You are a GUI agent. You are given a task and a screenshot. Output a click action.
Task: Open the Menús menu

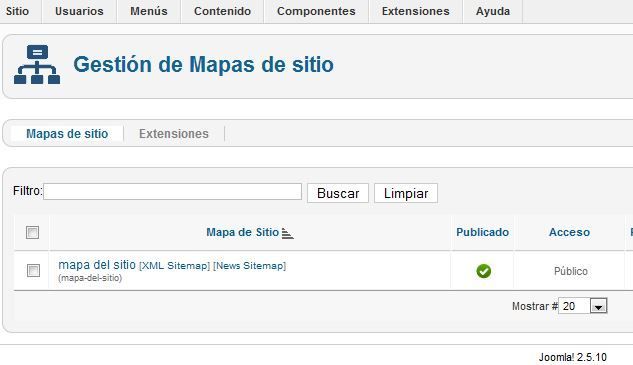tap(149, 11)
